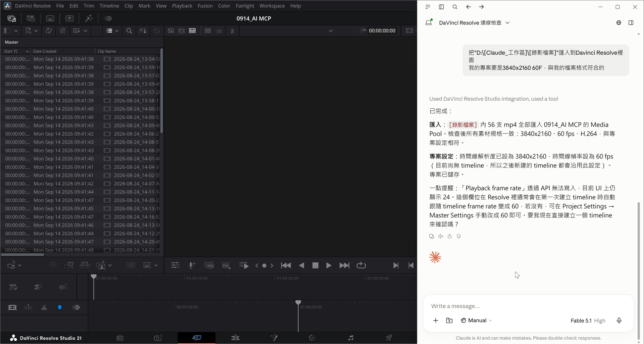The width and height of the screenshot is (644, 344).
Task: Toggle loop playback
Action: click(x=361, y=265)
